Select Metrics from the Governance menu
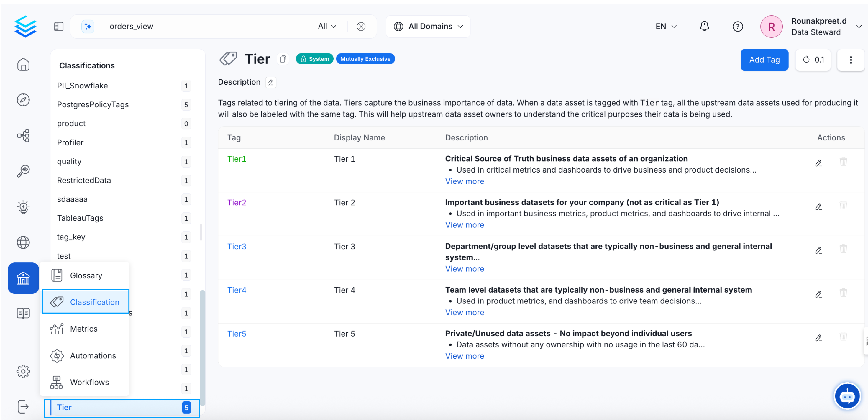 point(83,329)
